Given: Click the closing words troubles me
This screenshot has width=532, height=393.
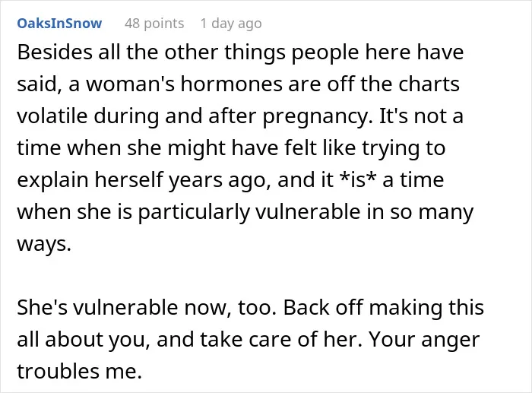Looking at the screenshot, I should click(x=79, y=372).
